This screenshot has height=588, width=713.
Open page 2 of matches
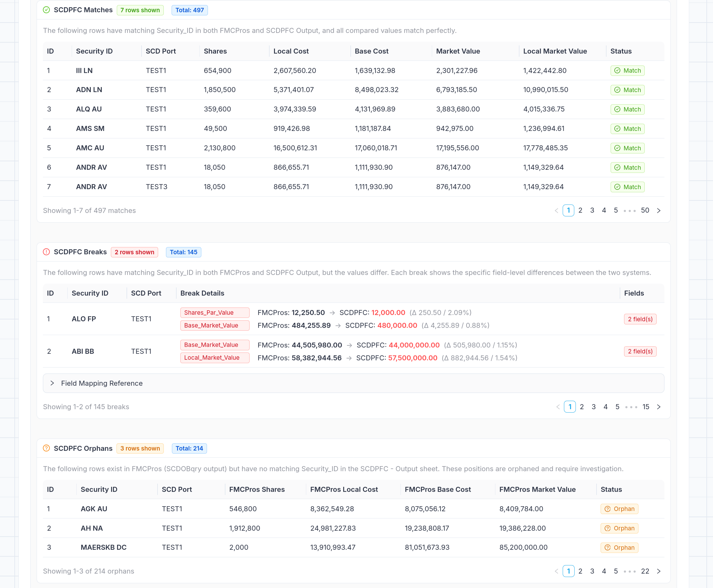coord(580,210)
